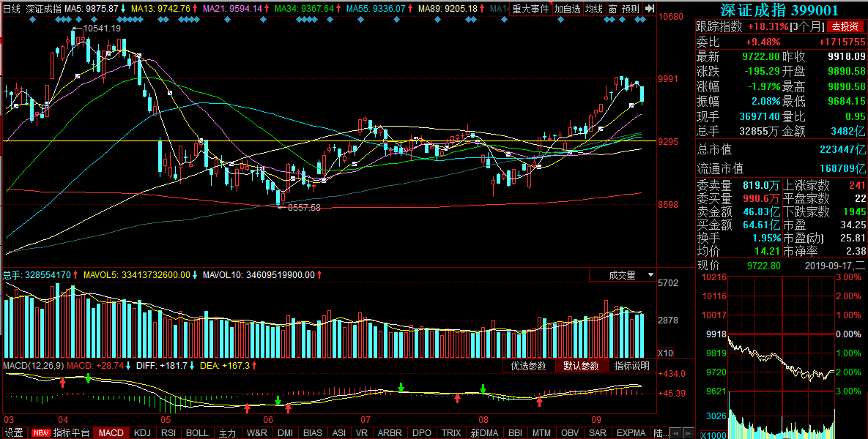Switch to the 新DMA indicator tab

[484, 433]
